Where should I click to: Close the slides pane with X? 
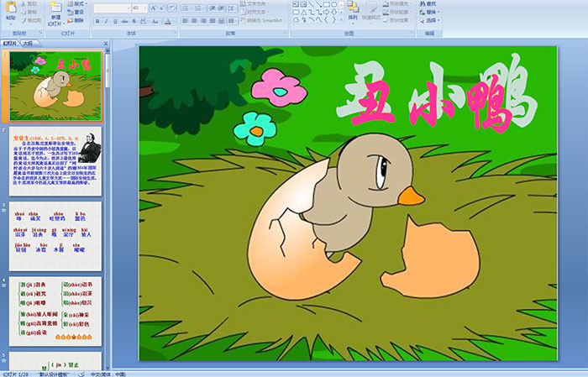pyautogui.click(x=106, y=44)
